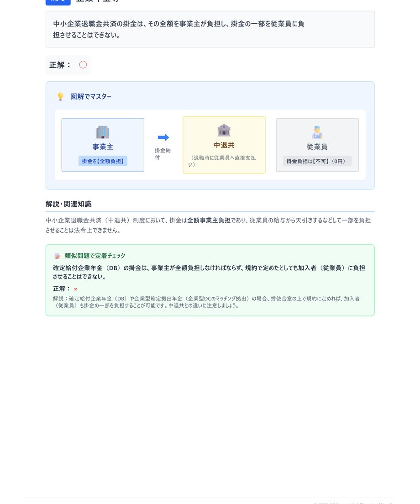The height and width of the screenshot is (504, 420).
Task: Select the 事業主 card title
Action: [103, 147]
